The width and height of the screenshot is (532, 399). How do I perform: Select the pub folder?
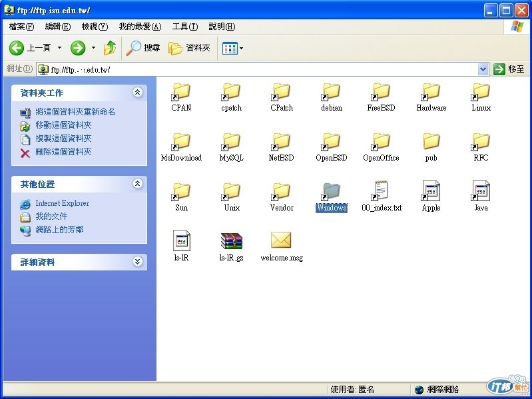[x=431, y=147]
